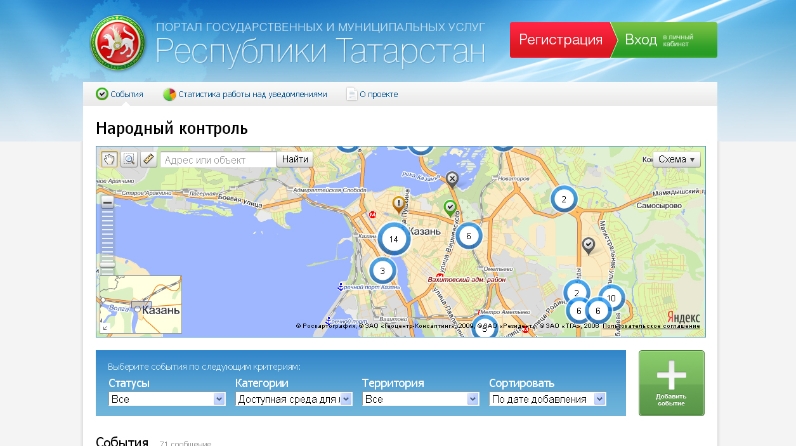796x446 pixels.
Task: Click the cluster marker showing 3
Action: point(382,271)
